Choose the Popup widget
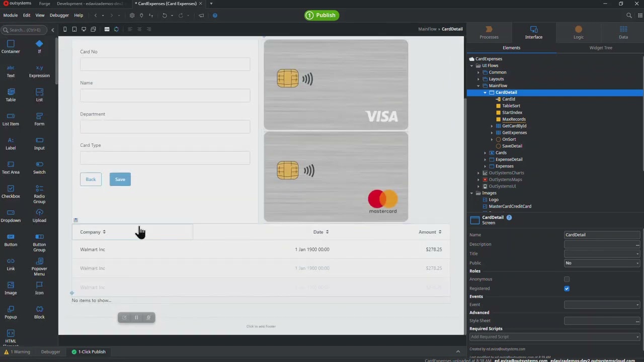This screenshot has height=362, width=644. [x=11, y=312]
